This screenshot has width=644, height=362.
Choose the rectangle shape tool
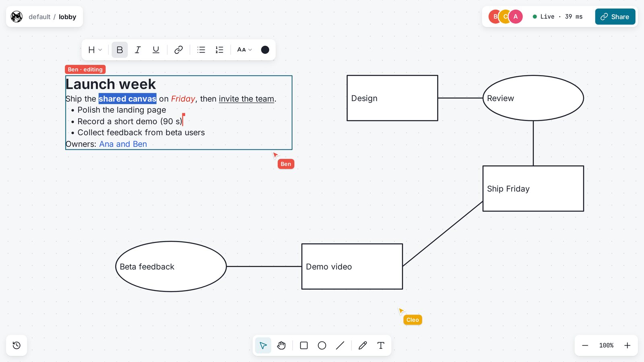coord(304,346)
